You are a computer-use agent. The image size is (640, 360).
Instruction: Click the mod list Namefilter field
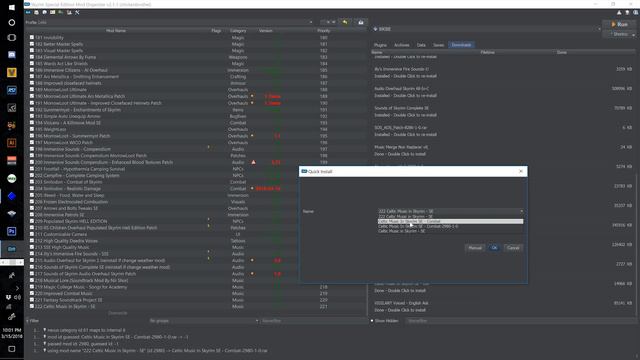click(x=313, y=321)
